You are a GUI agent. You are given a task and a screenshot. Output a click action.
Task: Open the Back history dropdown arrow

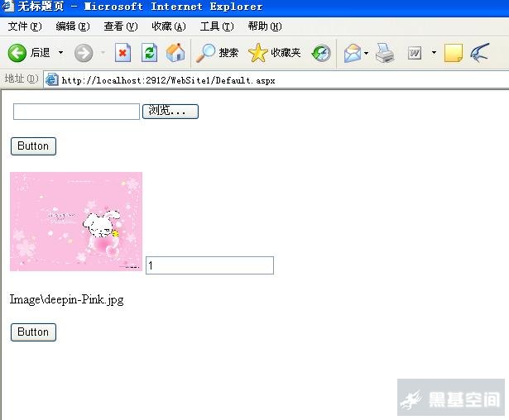tap(60, 53)
